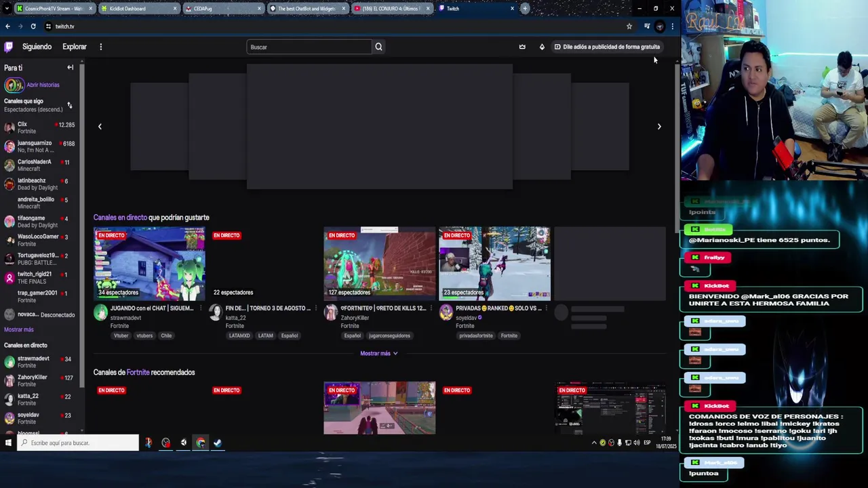Viewport: 868px width, 488px height.
Task: Sort followed channels with the arrows icon
Action: click(69, 105)
